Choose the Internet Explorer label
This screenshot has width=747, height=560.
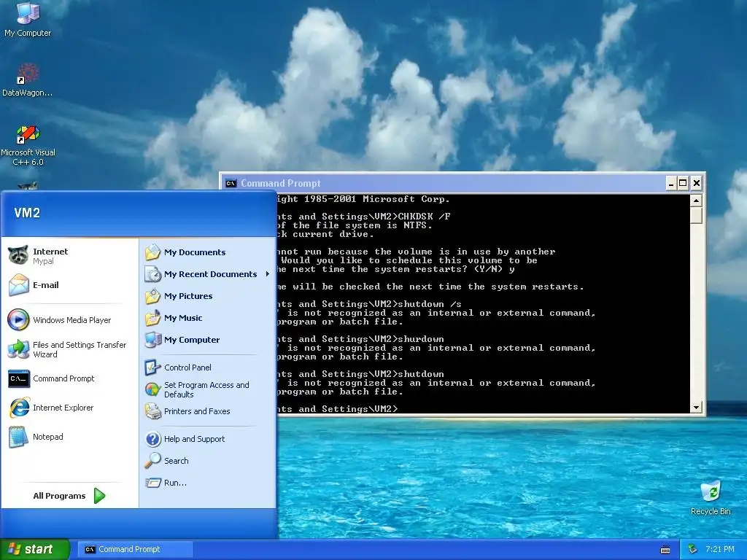[63, 408]
